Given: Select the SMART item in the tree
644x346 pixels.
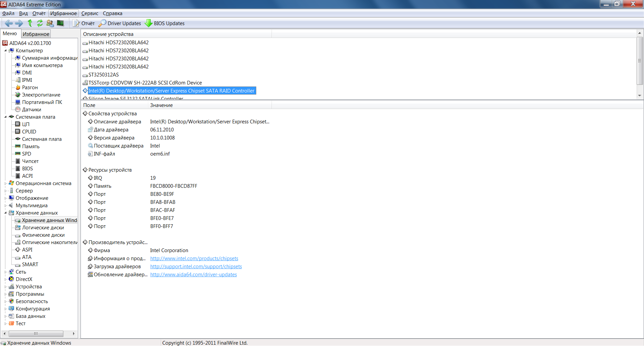Looking at the screenshot, I should point(30,265).
